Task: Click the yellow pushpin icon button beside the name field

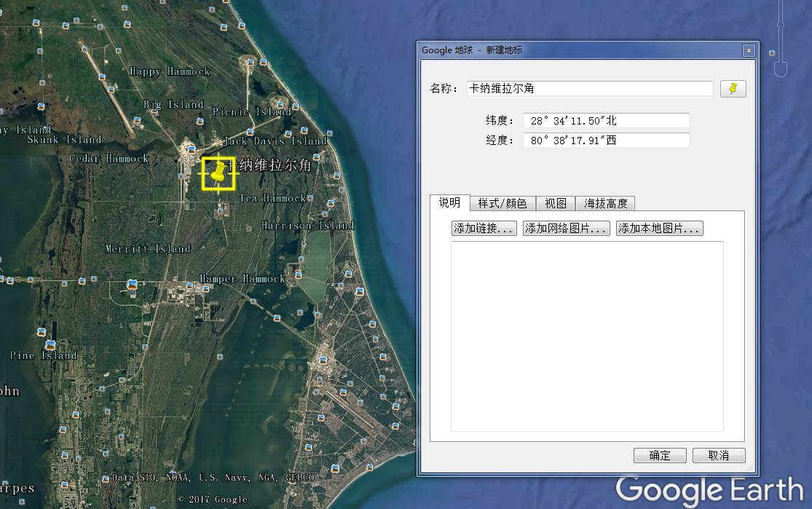Action: (733, 89)
